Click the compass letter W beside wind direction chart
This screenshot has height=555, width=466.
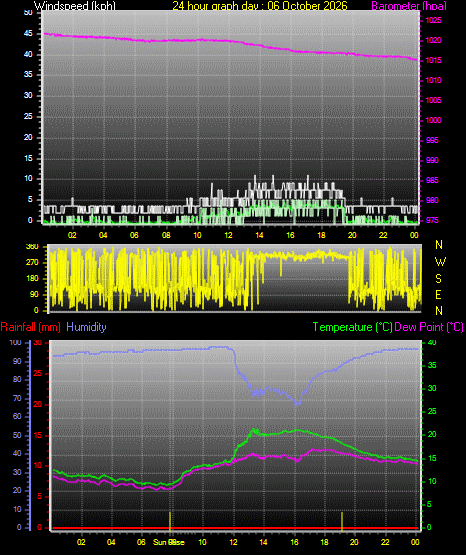(440, 262)
